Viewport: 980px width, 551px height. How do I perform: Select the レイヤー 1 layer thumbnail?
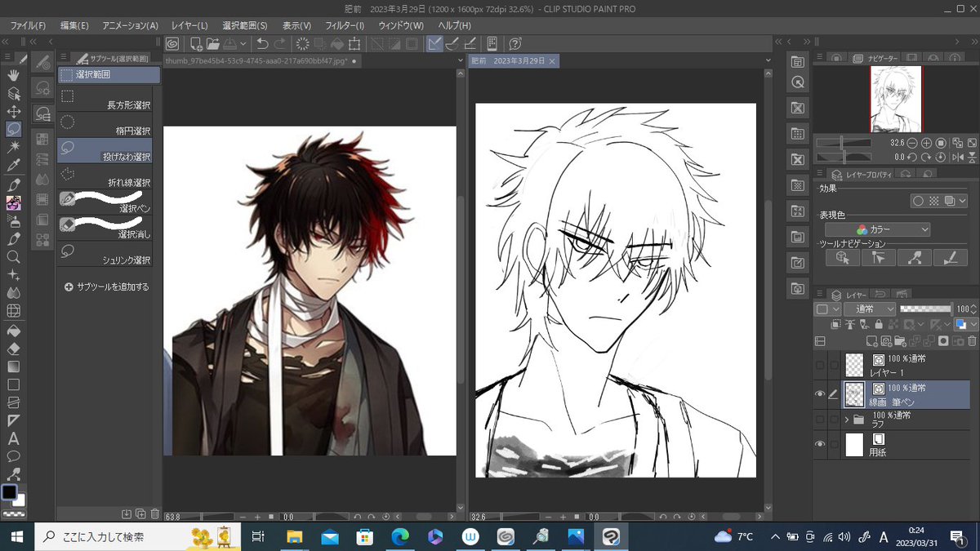click(854, 364)
